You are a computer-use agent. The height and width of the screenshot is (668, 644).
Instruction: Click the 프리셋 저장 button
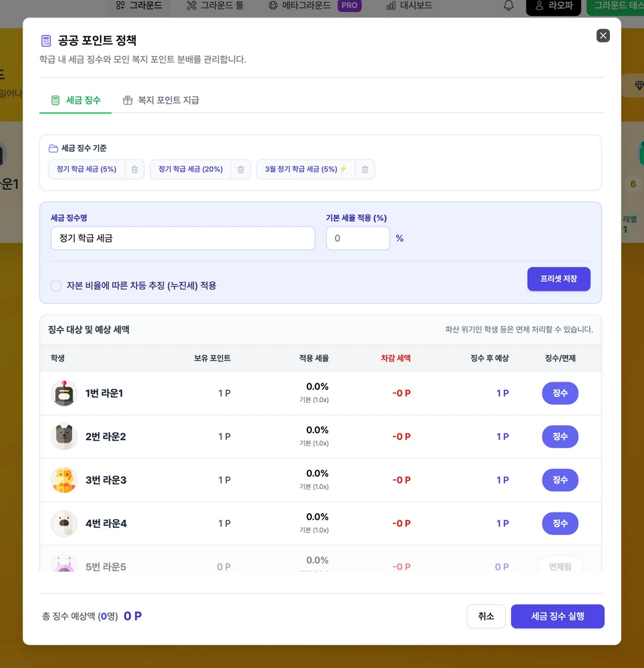pyautogui.click(x=558, y=279)
